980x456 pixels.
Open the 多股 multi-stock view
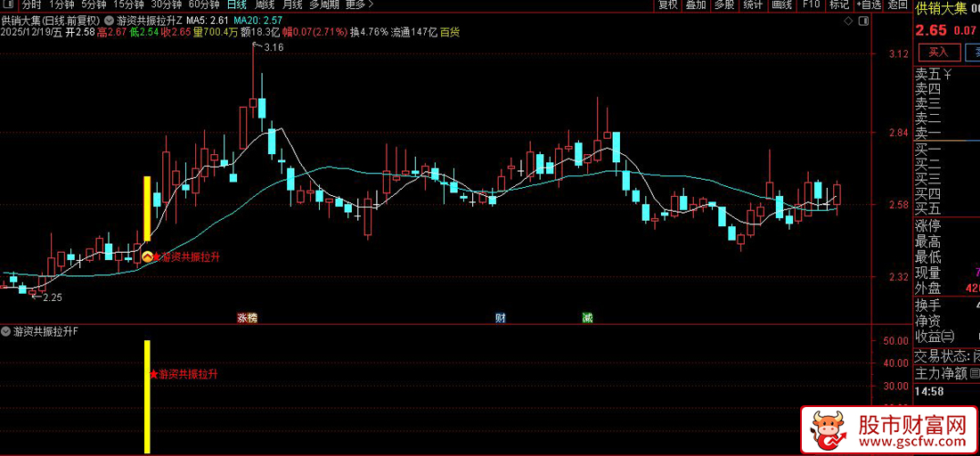pos(725,4)
